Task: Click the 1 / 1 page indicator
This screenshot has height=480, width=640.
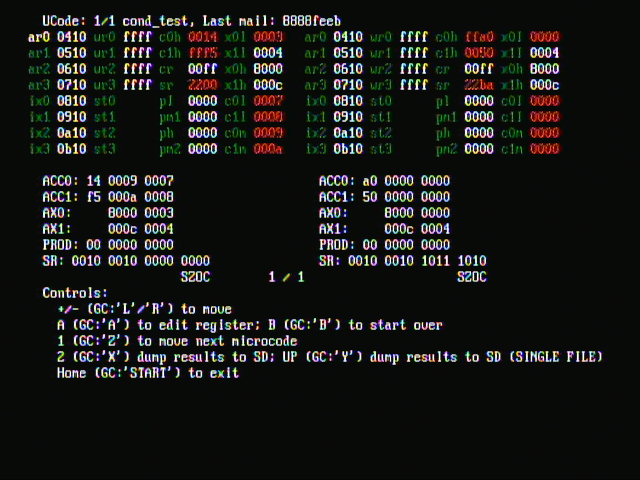Action: click(287, 277)
